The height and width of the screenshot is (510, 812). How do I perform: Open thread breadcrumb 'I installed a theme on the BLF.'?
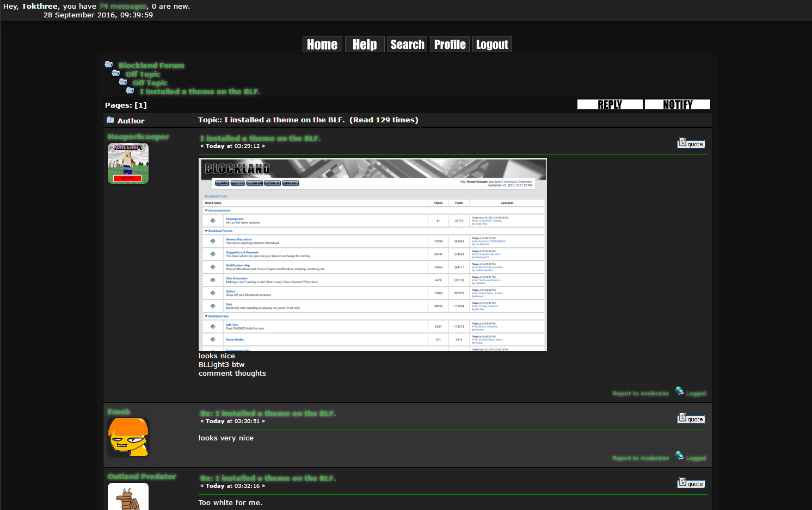[200, 91]
